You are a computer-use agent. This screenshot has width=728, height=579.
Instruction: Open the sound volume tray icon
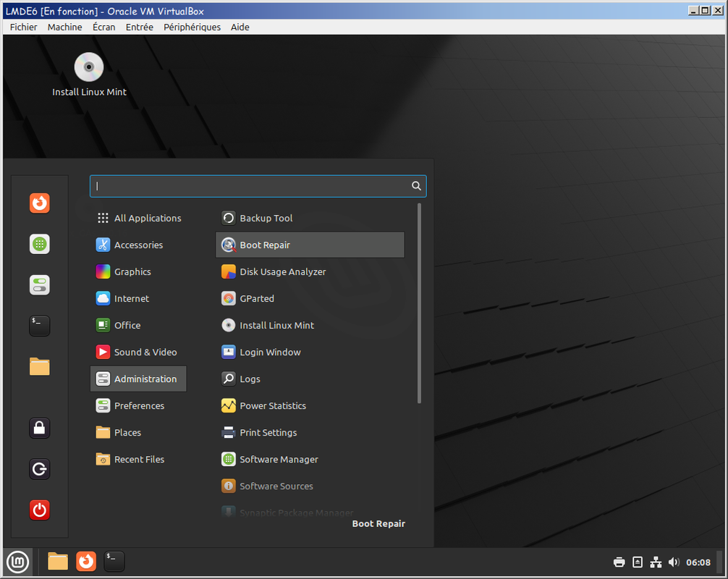pyautogui.click(x=674, y=562)
